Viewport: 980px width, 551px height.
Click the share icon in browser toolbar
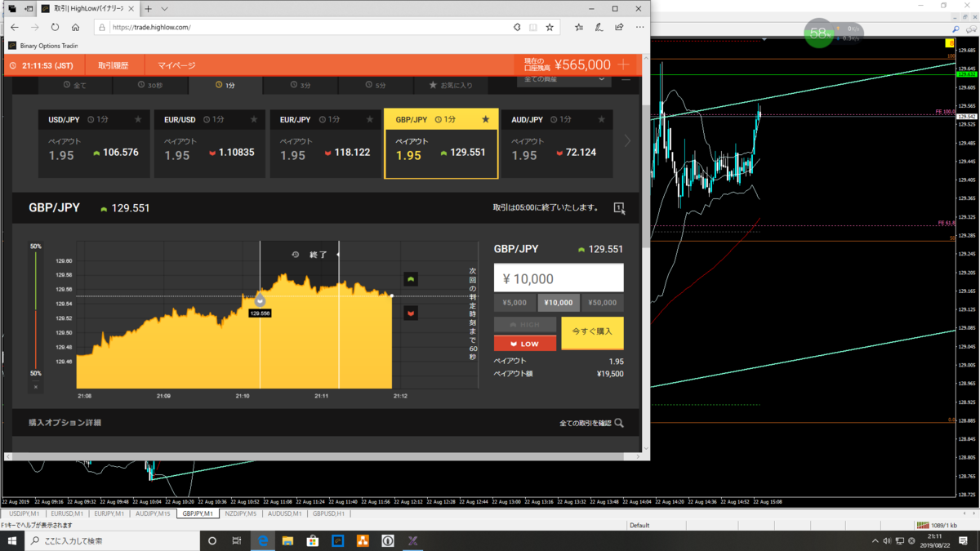tap(619, 27)
